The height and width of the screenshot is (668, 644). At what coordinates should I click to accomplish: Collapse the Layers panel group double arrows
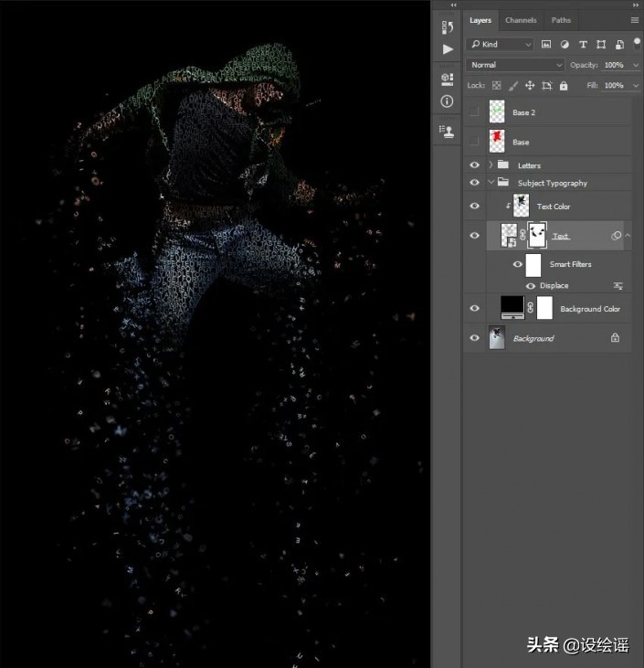point(636,5)
